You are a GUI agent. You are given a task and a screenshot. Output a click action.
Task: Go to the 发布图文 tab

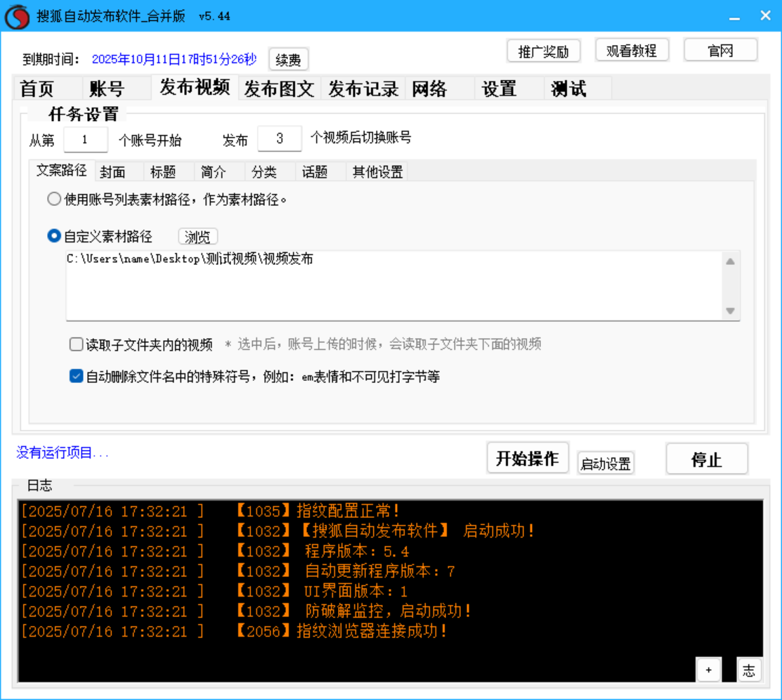pyautogui.click(x=280, y=89)
